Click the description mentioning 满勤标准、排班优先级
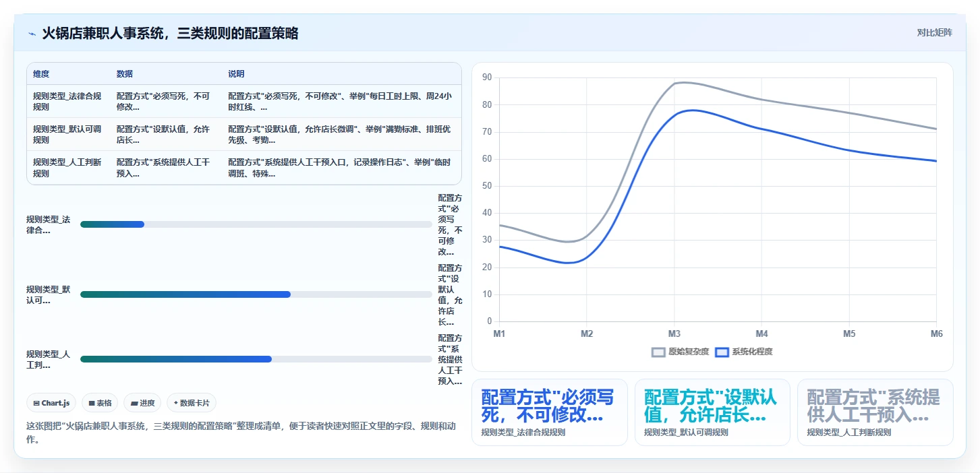Screen dimensions: 980x473 [341, 135]
